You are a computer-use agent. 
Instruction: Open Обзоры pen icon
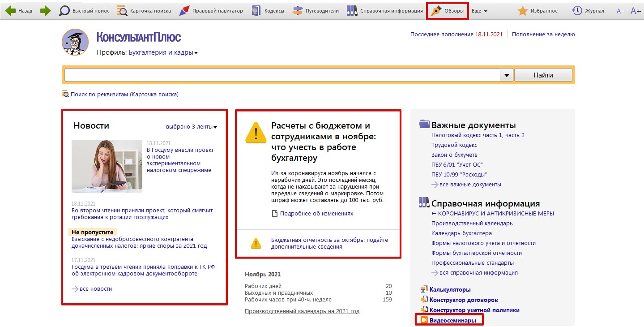point(435,11)
